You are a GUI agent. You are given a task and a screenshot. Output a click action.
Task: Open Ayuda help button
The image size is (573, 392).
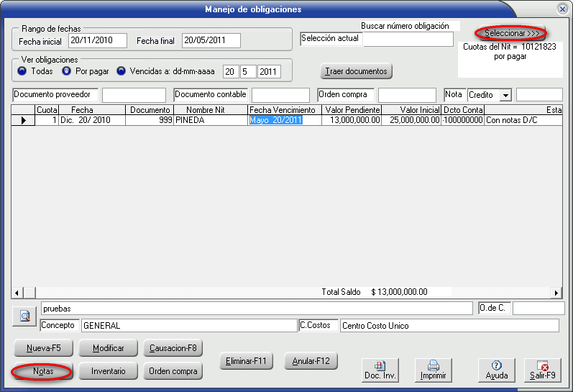pos(496,370)
